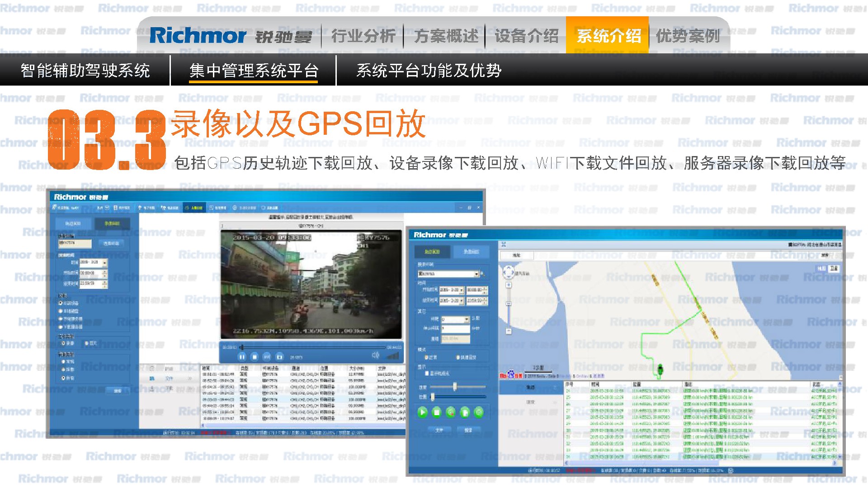Switch the map to satellite view
This screenshot has width=868, height=488.
[x=835, y=268]
